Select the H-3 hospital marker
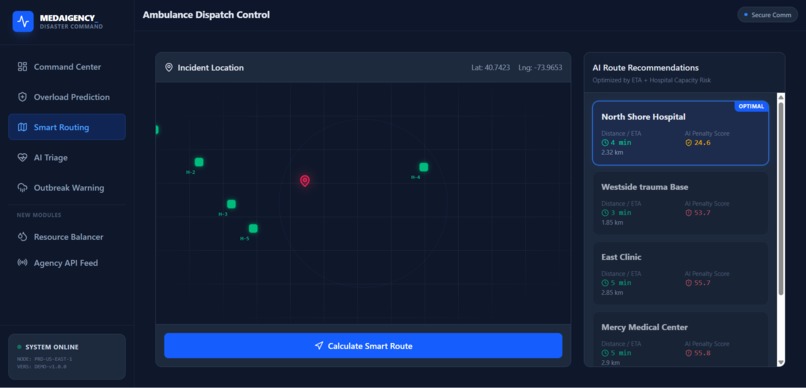Viewport: 806px width, 388px height. coord(231,204)
